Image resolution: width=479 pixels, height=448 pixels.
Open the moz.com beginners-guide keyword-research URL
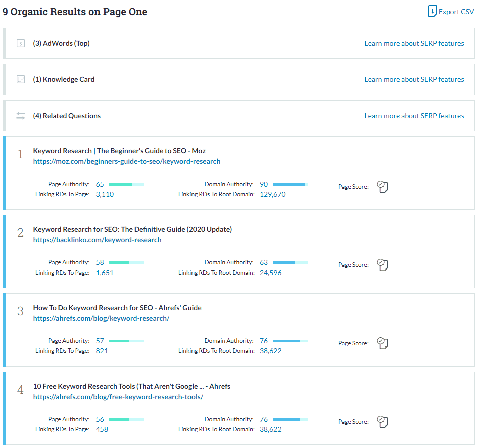[x=127, y=161]
